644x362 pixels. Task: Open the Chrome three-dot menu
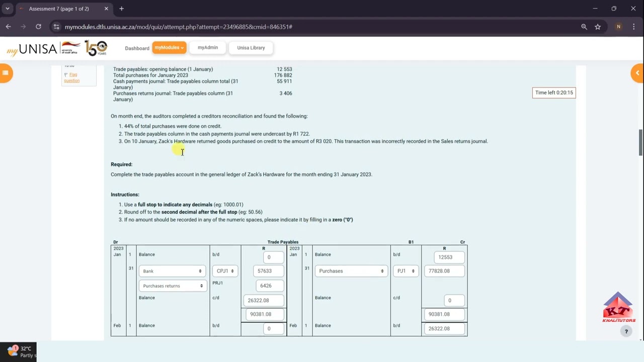click(633, 27)
